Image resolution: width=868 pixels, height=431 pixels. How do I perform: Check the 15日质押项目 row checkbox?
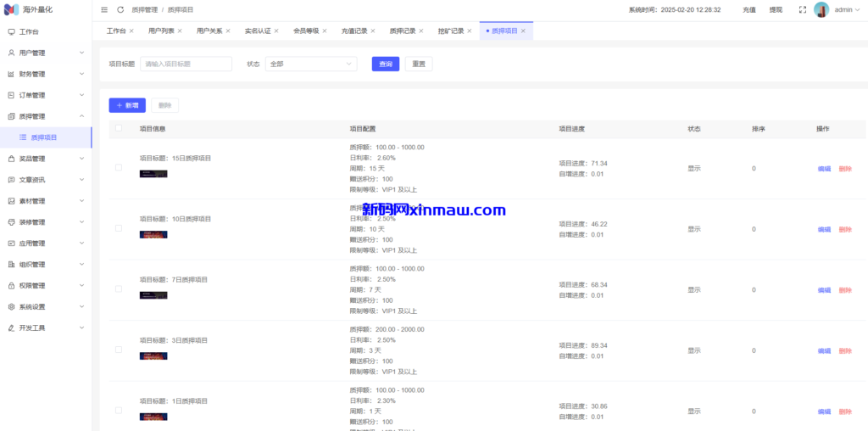[x=119, y=168]
